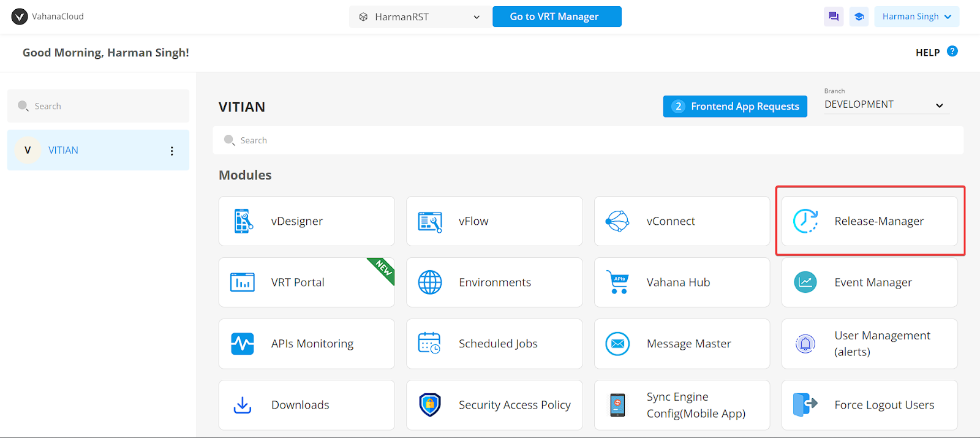The image size is (980, 438).
Task: Click the magnifier icon in modules search
Action: click(230, 140)
